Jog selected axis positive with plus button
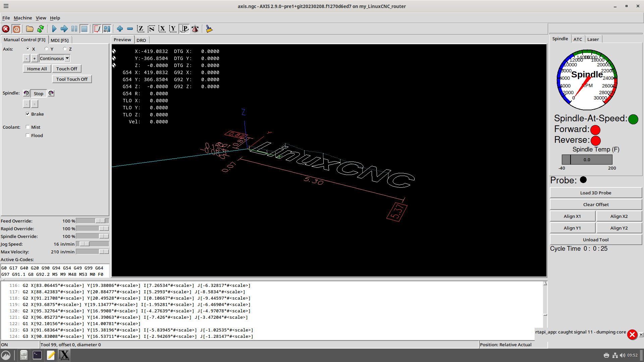The width and height of the screenshot is (644, 362). [x=34, y=58]
